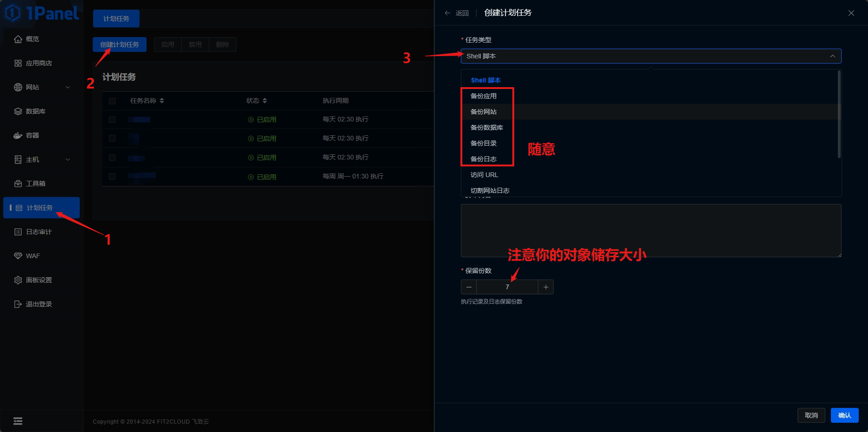Click the overview home icon in sidebar

[x=18, y=39]
